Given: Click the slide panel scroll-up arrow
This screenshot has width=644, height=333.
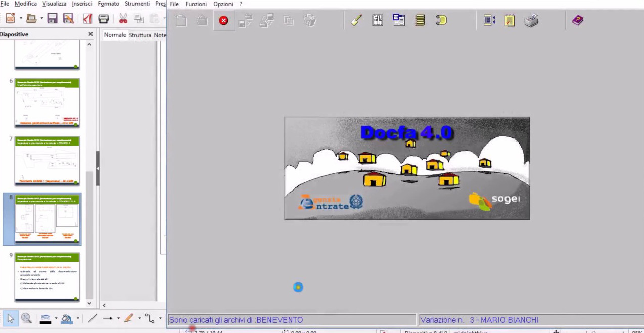Looking at the screenshot, I should point(89,44).
